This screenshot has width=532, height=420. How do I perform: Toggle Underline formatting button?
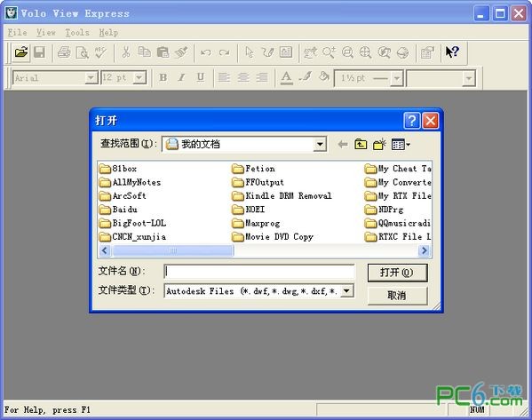200,77
